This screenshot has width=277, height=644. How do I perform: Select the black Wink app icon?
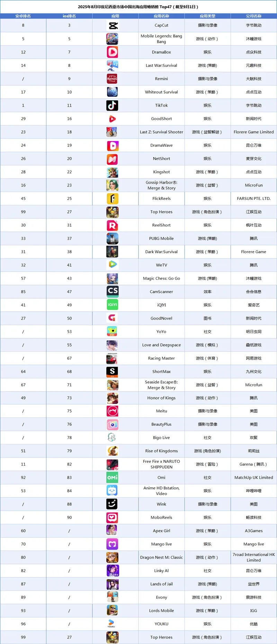pos(112,504)
